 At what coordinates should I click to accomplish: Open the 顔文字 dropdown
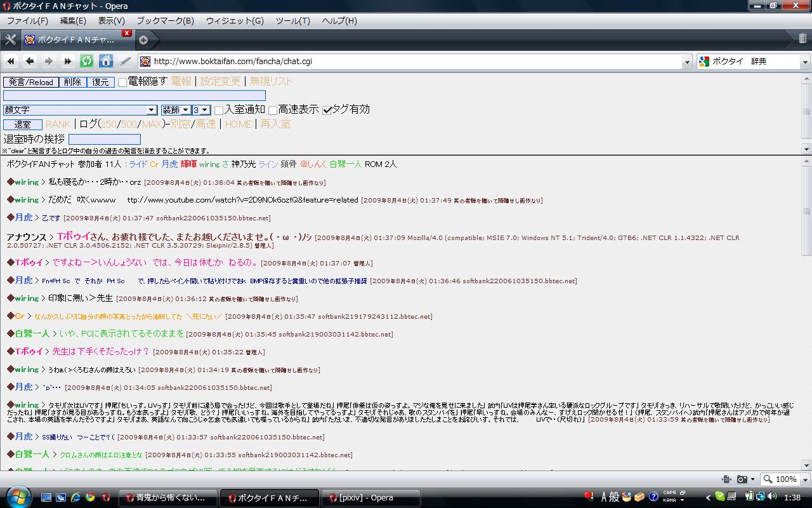coord(80,110)
